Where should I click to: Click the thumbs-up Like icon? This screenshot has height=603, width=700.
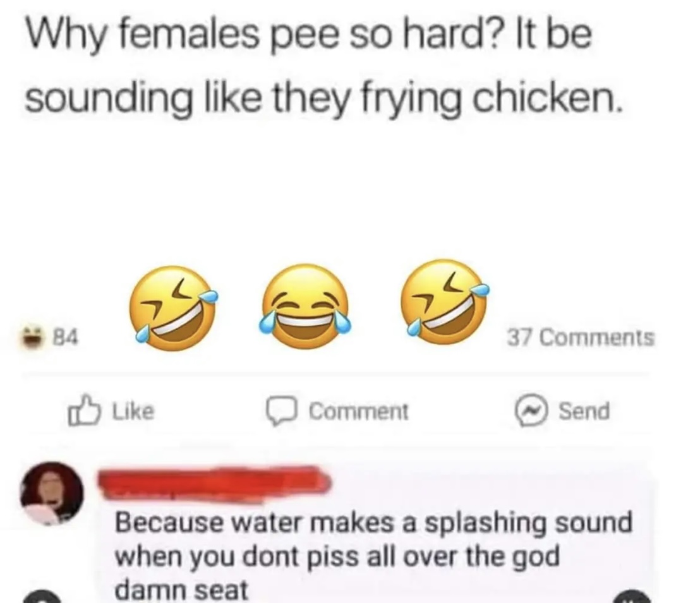coord(83,410)
